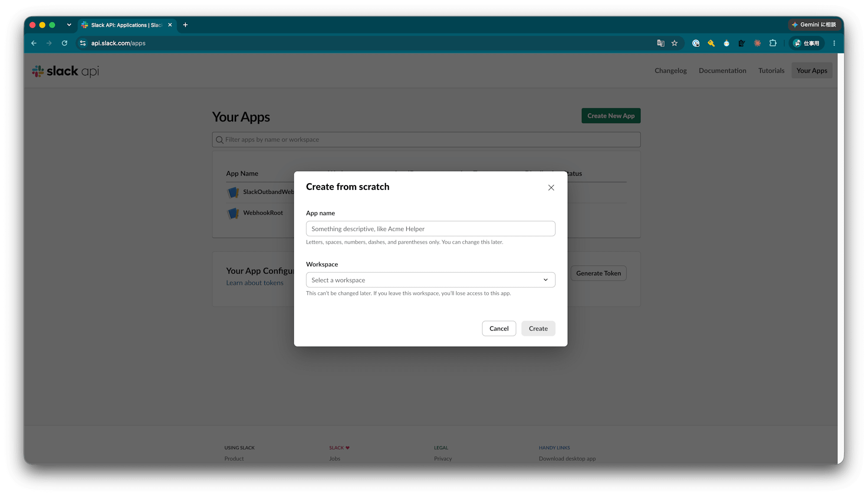Open the Jobs footer link

coord(335,459)
